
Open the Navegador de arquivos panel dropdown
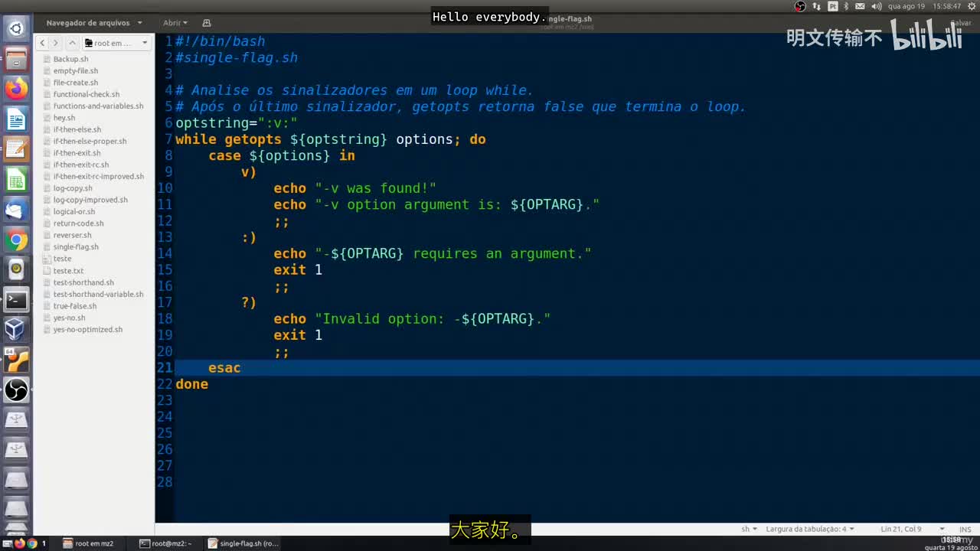point(94,23)
